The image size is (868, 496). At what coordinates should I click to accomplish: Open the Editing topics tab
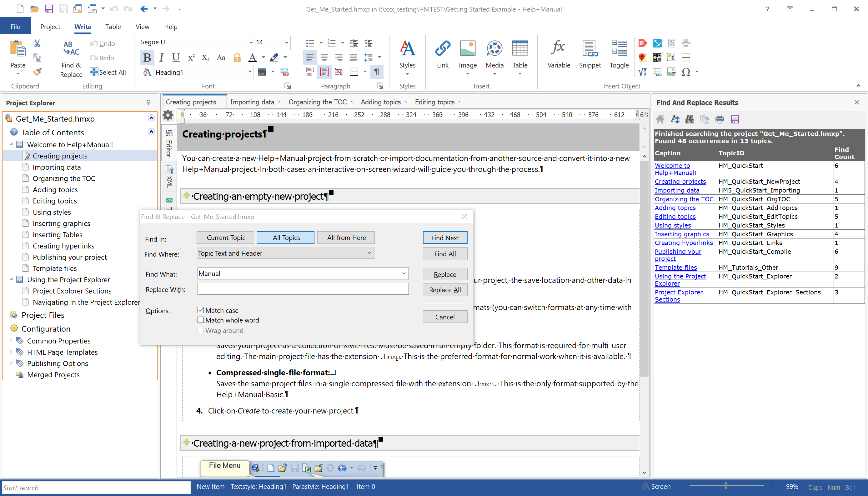[434, 102]
